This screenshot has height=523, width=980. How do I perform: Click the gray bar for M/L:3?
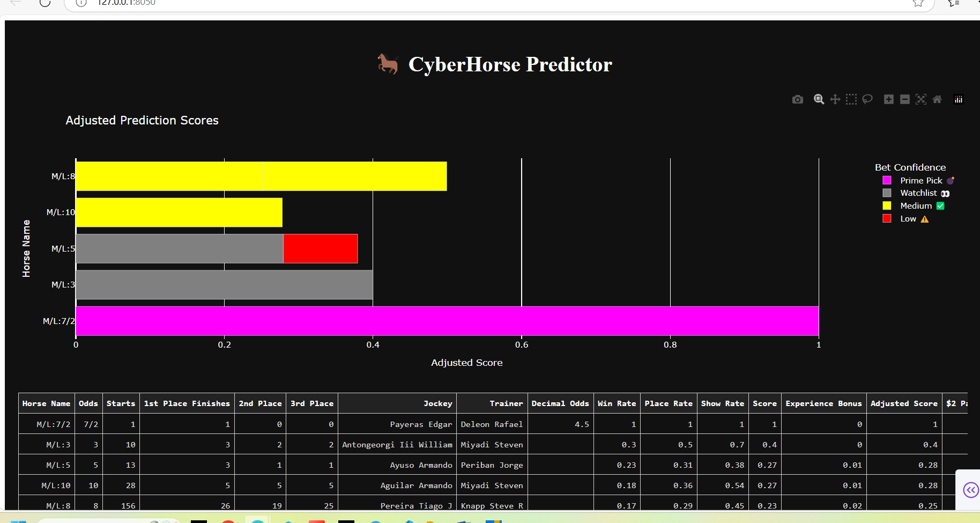(x=224, y=284)
